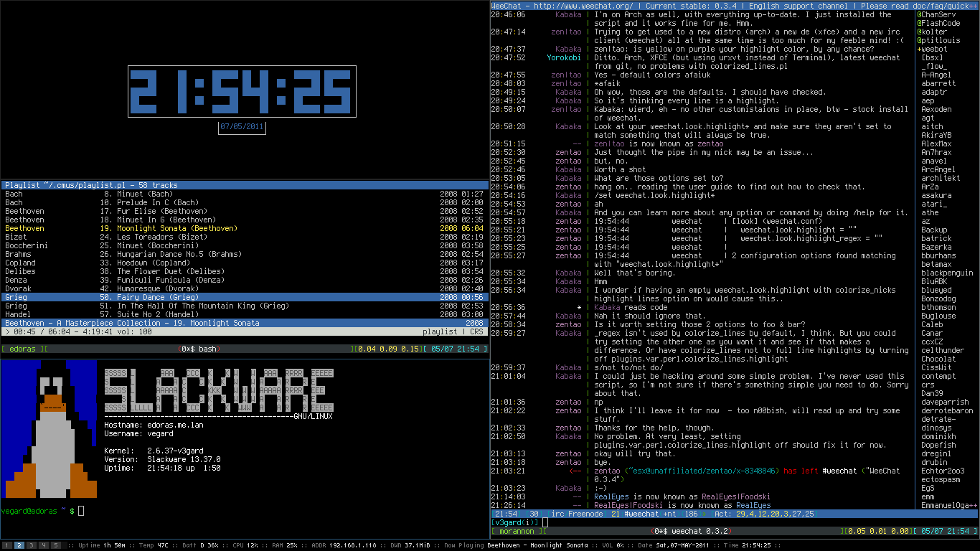Image resolution: width=980 pixels, height=551 pixels.
Task: Click the Date Sat,07-MAY-2011 status entry
Action: (x=672, y=545)
